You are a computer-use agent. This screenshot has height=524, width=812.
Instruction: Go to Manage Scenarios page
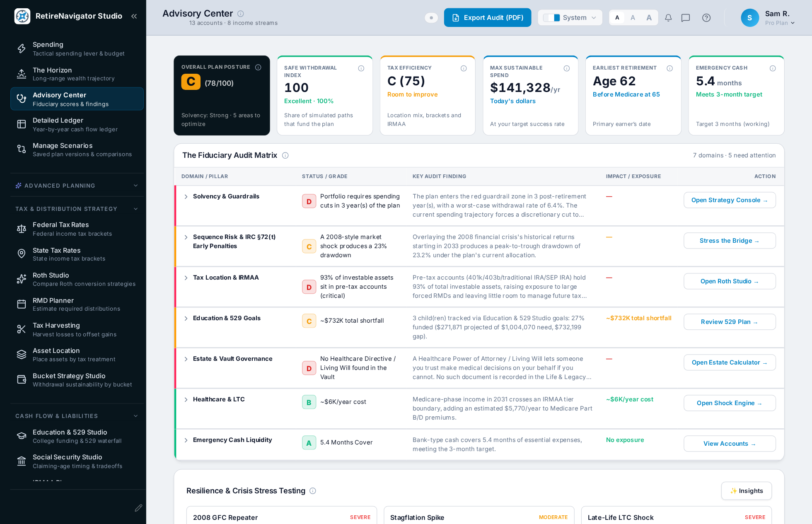[x=77, y=150]
